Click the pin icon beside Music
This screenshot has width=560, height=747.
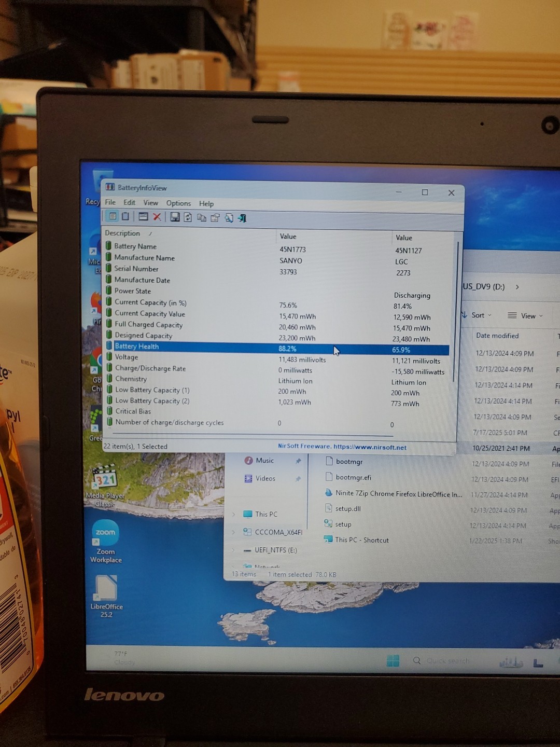298,461
